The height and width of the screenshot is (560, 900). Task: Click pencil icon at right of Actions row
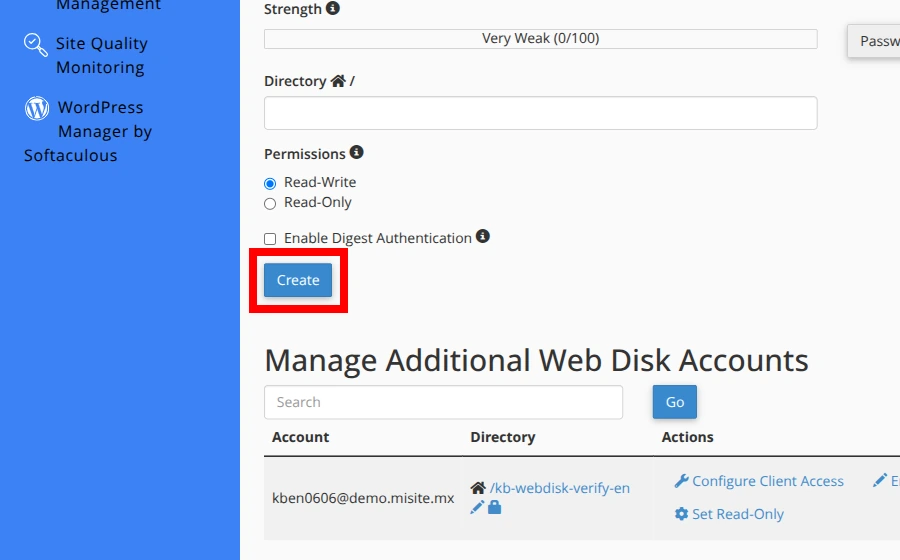tap(879, 481)
